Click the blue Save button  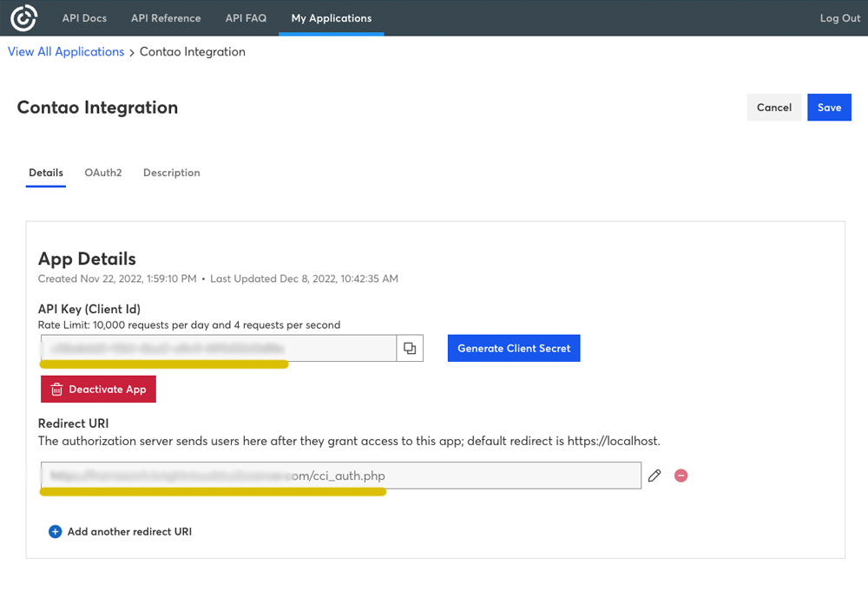pos(829,108)
